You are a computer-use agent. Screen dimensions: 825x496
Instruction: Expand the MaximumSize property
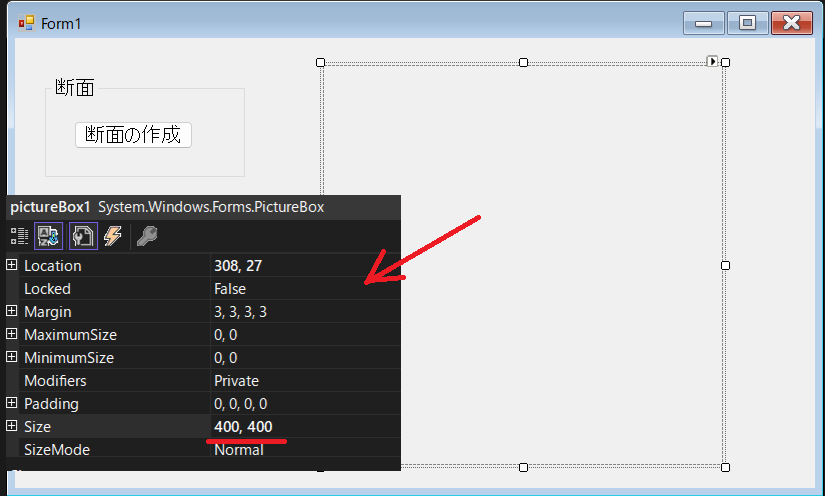[12, 334]
